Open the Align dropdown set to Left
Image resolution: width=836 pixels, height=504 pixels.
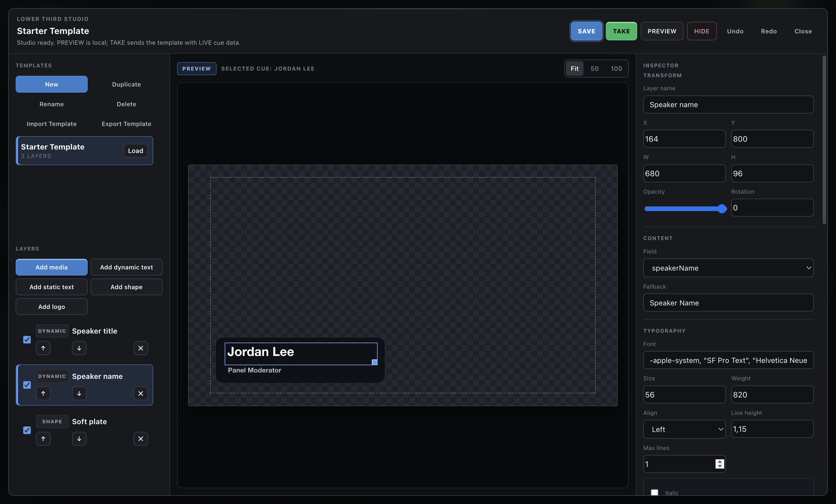click(684, 429)
